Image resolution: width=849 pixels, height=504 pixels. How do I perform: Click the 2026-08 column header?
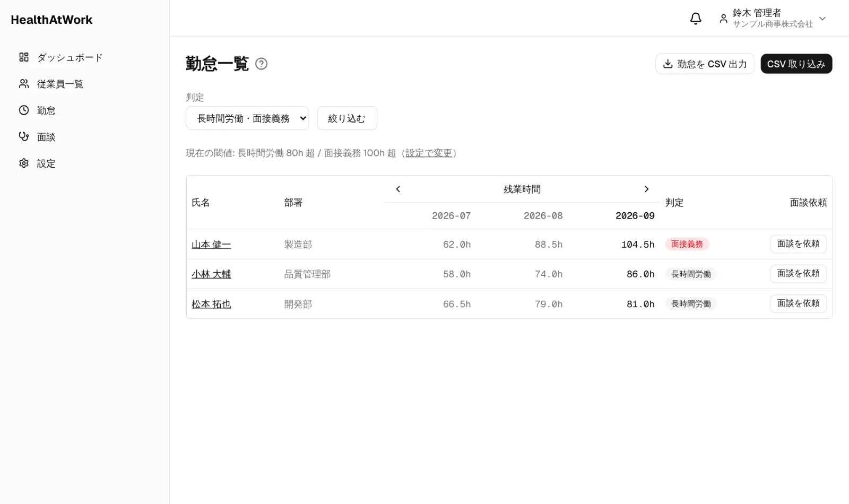[x=543, y=216]
